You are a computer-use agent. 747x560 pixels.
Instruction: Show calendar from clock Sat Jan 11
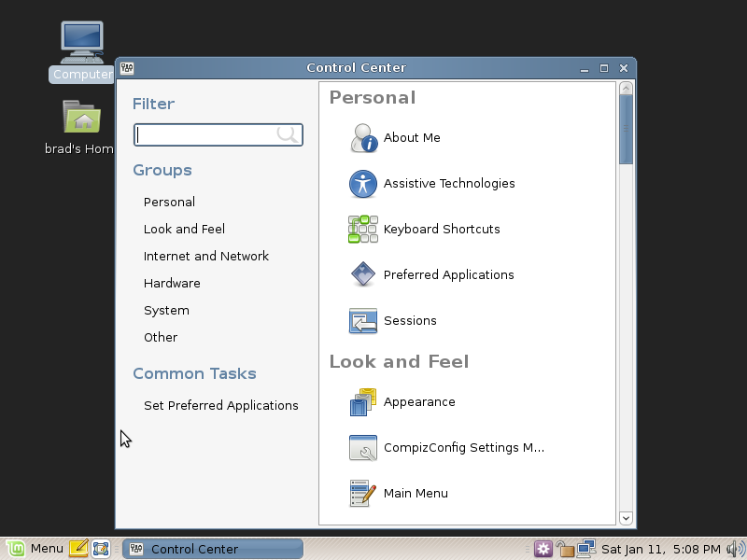[661, 549]
